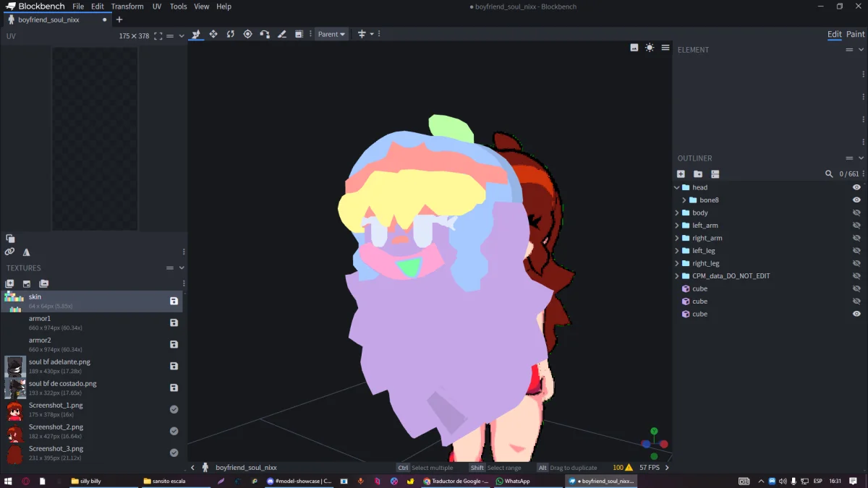Select the Seam/paint knife tool in toolbar
The image size is (868, 488).
(x=282, y=34)
